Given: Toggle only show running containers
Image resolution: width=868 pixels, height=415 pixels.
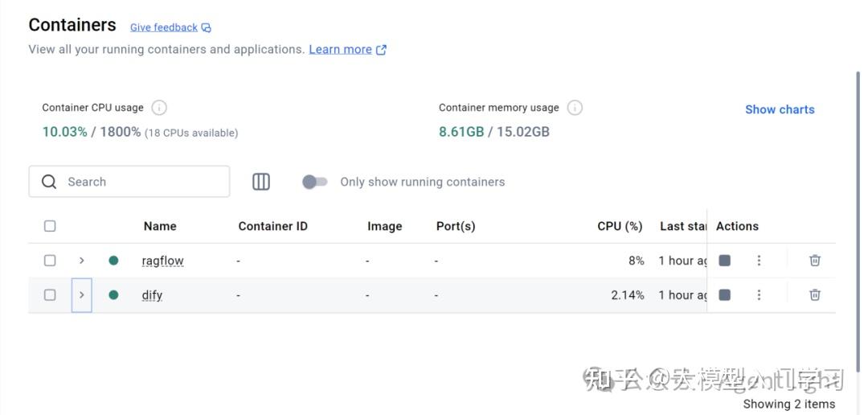Looking at the screenshot, I should [314, 182].
